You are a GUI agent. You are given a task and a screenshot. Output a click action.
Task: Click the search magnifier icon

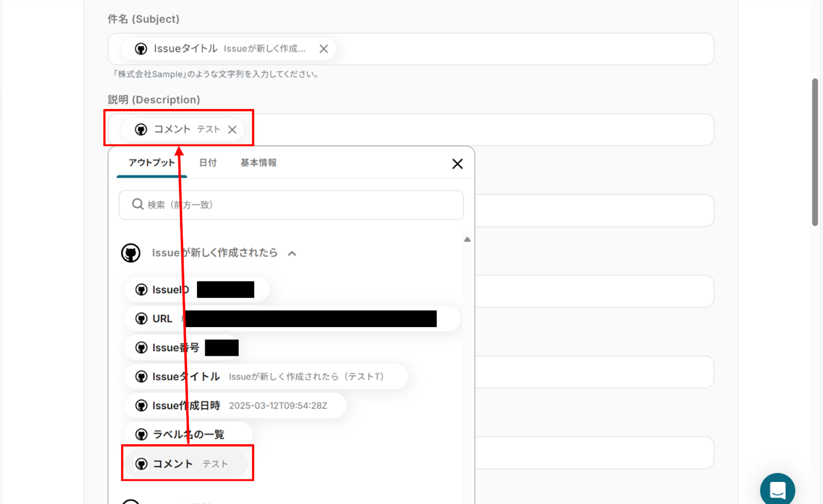coord(137,204)
